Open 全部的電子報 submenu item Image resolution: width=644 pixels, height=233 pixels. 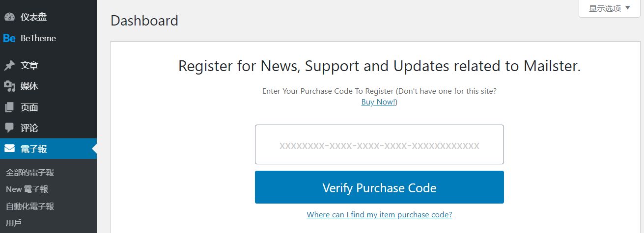30,172
